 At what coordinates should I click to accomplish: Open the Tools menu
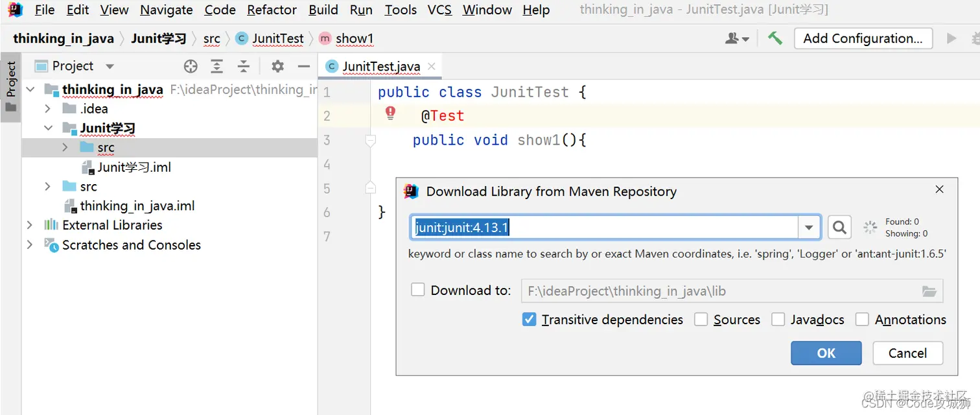click(401, 10)
